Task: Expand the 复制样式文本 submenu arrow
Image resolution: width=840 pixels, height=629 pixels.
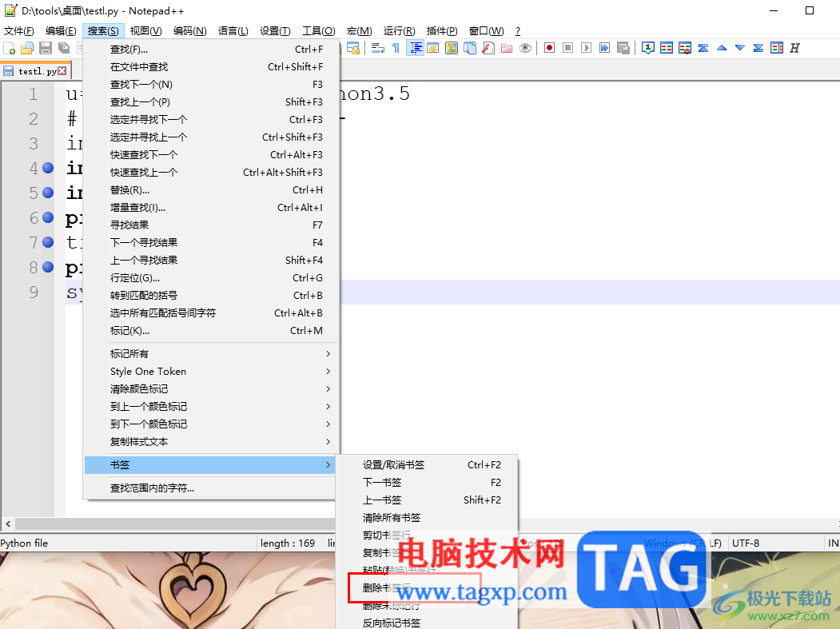Action: point(328,442)
